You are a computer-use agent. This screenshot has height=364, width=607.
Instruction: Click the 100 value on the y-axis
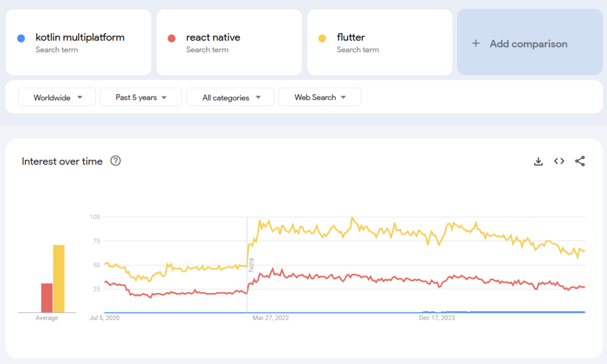click(95, 217)
